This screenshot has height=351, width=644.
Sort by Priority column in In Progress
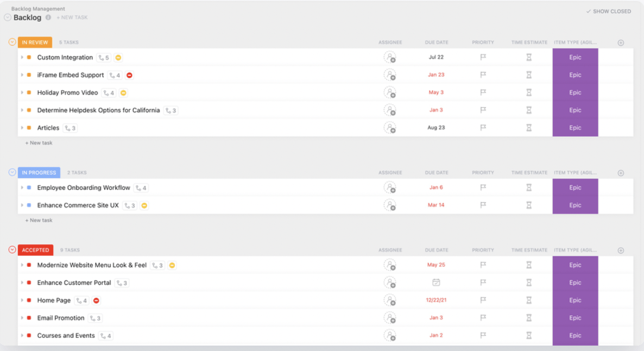(x=483, y=173)
